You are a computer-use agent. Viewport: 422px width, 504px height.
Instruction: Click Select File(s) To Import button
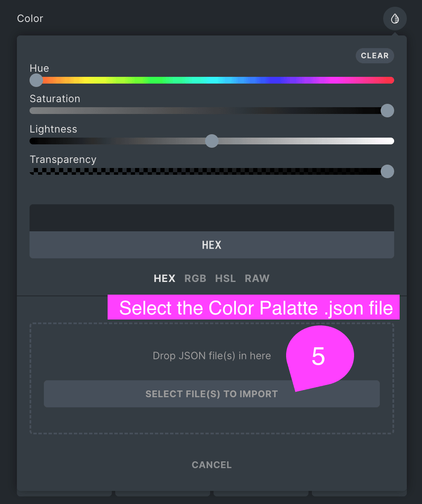(x=212, y=394)
